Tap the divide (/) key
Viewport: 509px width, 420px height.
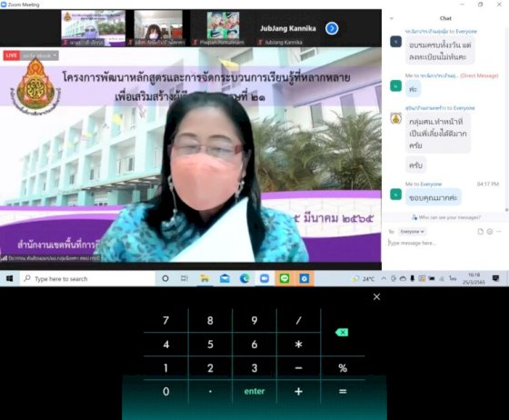coord(298,320)
